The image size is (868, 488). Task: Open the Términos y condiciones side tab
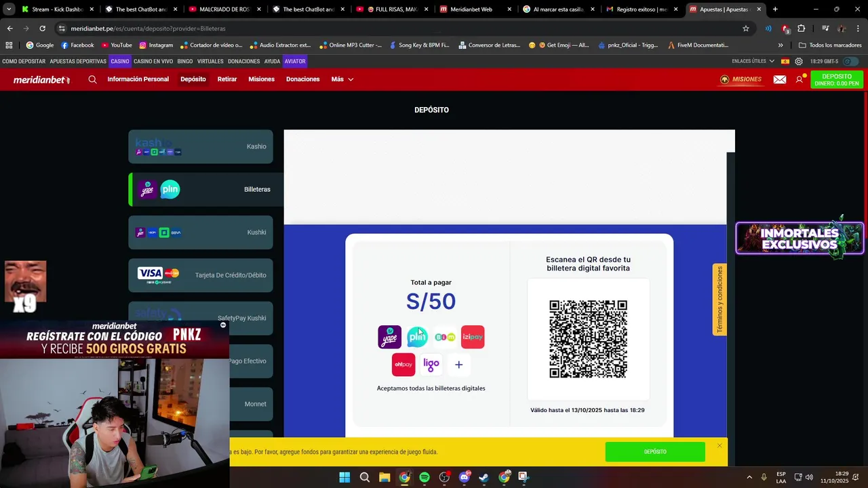(x=719, y=299)
